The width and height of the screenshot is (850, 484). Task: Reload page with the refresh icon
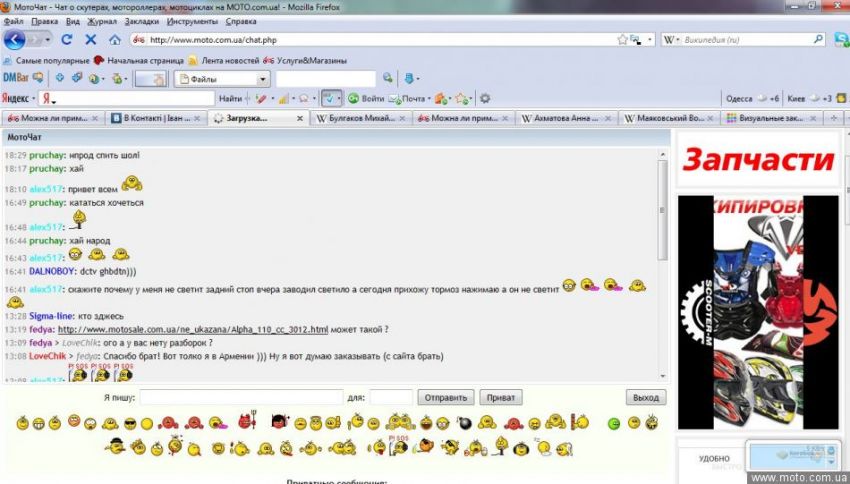coord(67,40)
